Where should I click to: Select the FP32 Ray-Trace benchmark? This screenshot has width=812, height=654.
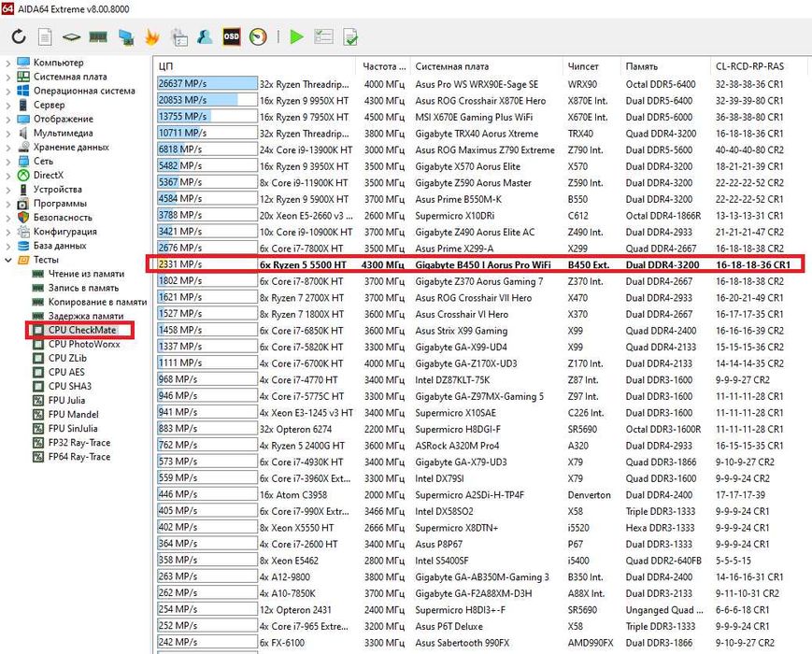(x=79, y=442)
